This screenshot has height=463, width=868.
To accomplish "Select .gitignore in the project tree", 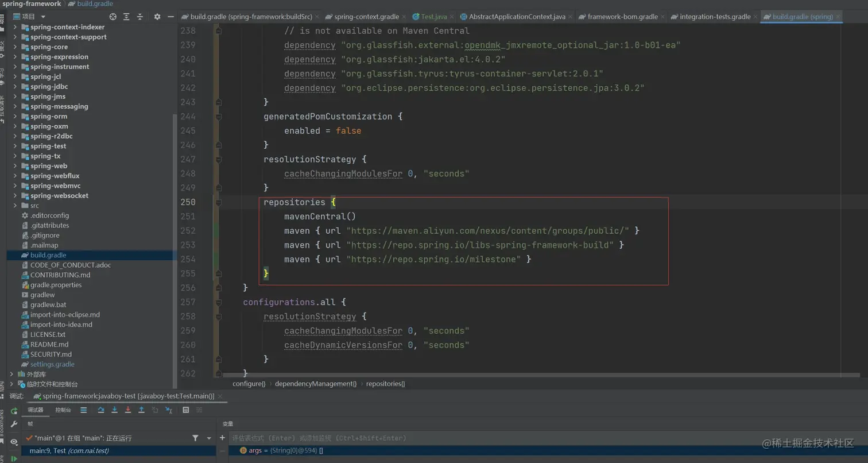I will click(45, 236).
